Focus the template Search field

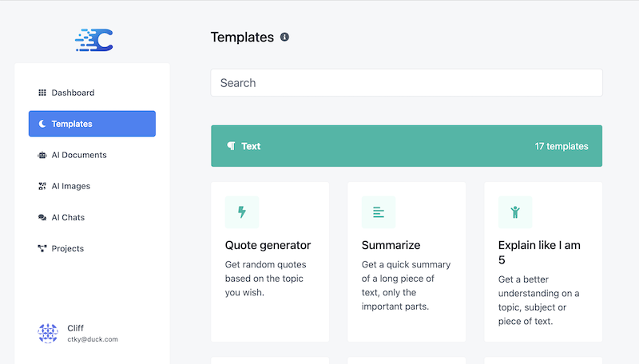pyautogui.click(x=407, y=83)
